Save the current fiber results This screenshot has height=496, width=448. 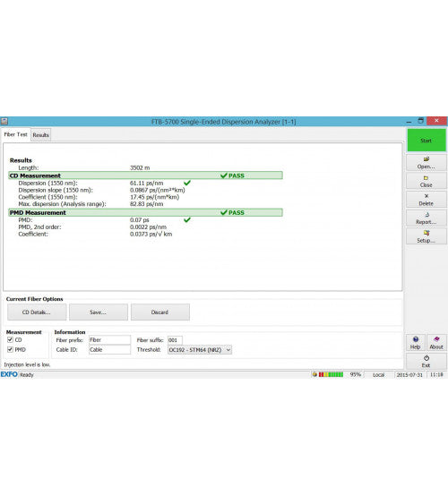click(x=99, y=312)
